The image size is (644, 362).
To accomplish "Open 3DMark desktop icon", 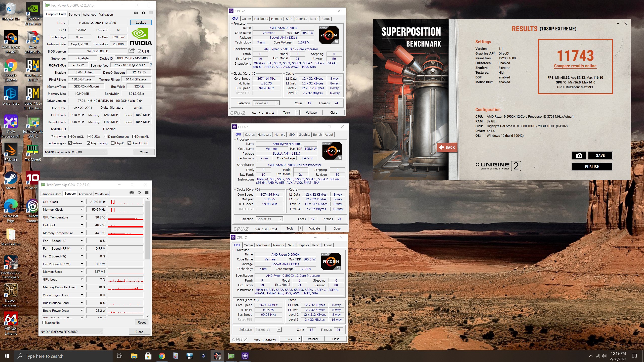I will [x=11, y=152].
